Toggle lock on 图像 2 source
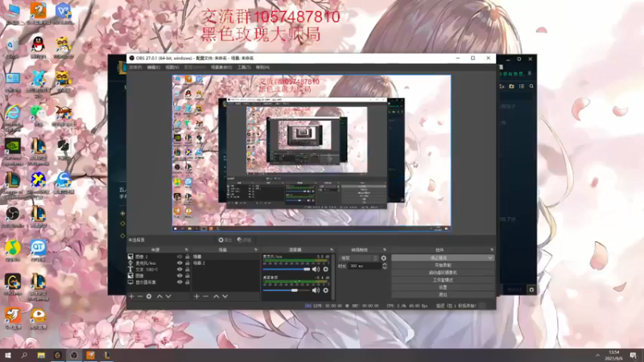644x362 pixels. pos(188,257)
